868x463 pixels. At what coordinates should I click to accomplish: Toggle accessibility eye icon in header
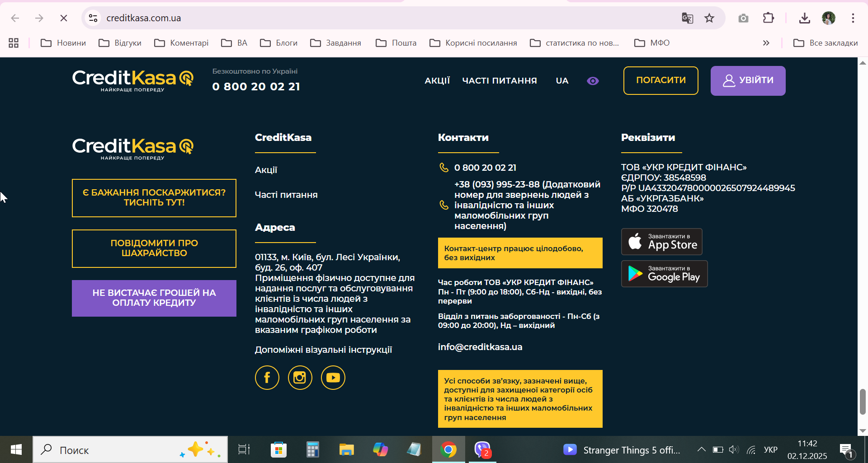point(593,81)
